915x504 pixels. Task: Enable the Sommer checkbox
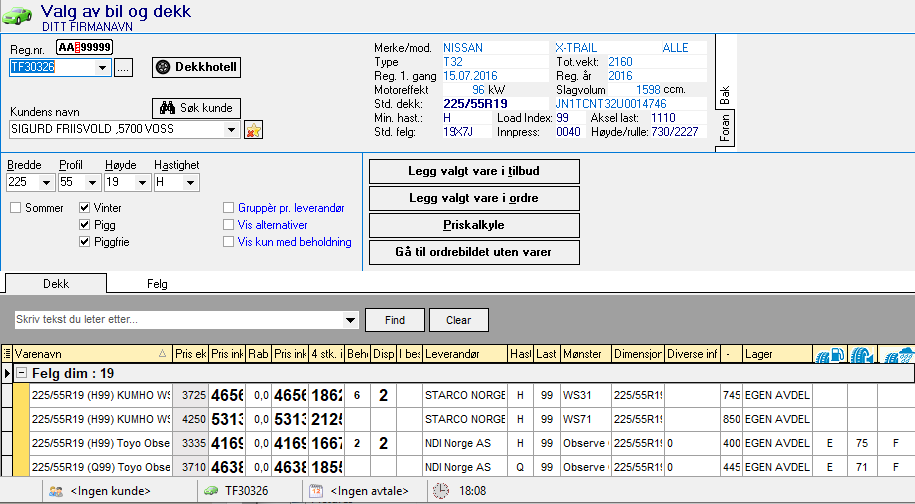point(16,208)
